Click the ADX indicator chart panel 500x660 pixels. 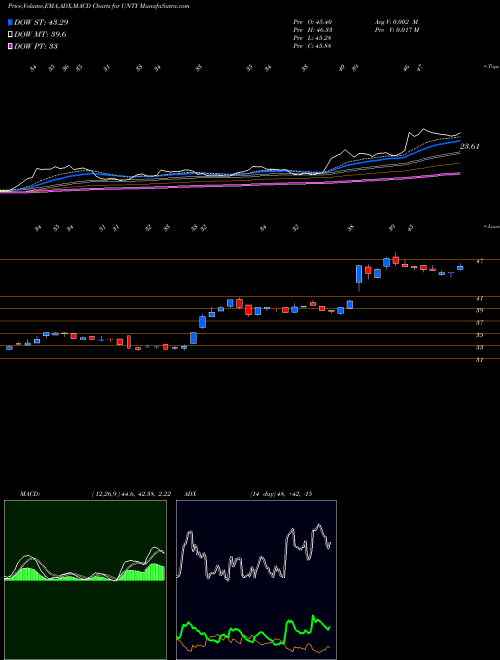[x=256, y=580]
